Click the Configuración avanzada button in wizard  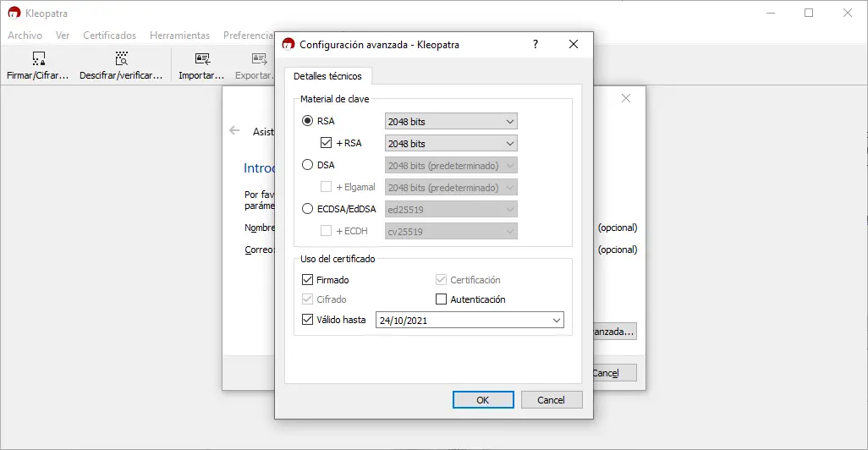click(614, 332)
